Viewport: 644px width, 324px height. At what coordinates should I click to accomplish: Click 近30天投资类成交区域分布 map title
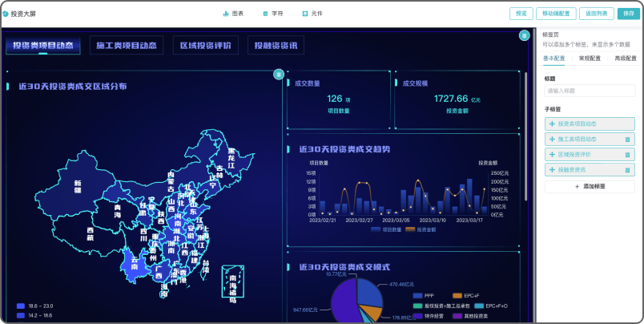click(73, 87)
